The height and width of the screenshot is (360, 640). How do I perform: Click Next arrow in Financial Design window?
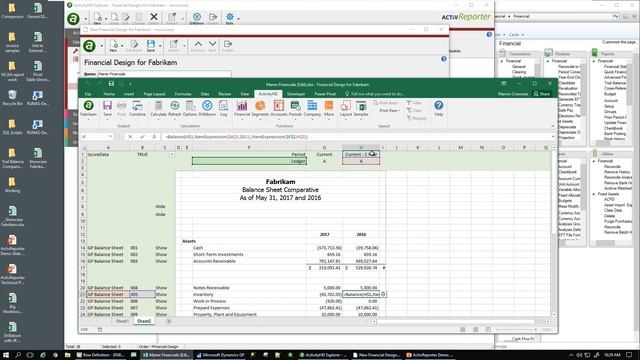click(212, 45)
